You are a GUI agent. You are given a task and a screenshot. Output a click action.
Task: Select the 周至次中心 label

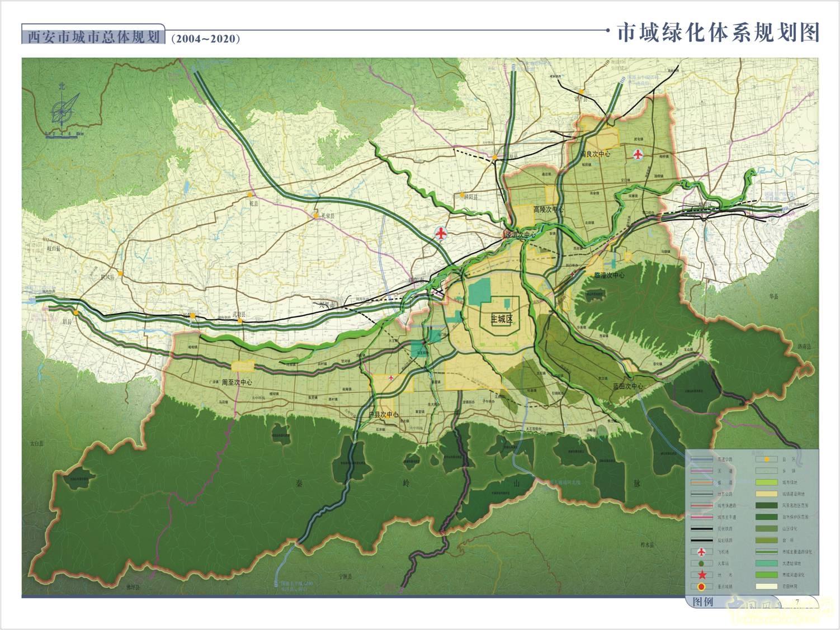pyautogui.click(x=237, y=383)
